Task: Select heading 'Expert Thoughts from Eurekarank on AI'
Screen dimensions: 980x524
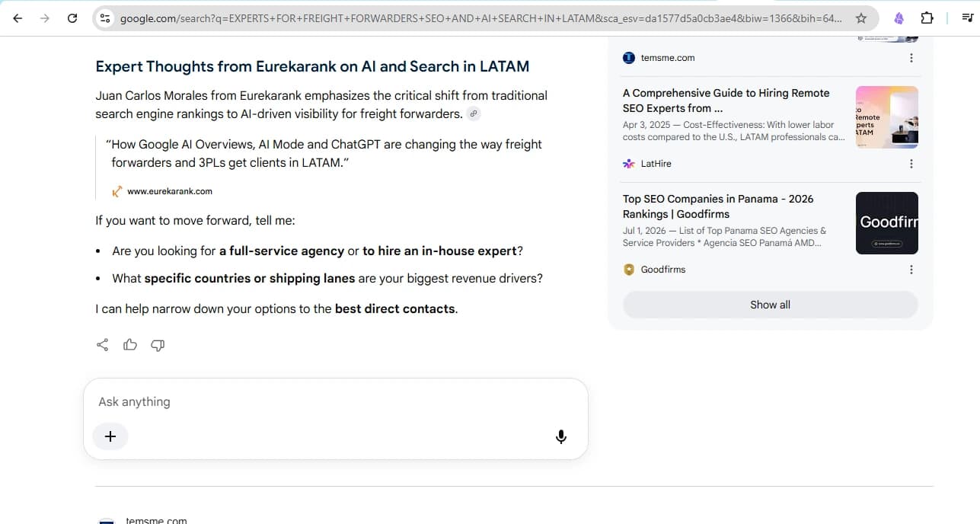Action: point(312,66)
